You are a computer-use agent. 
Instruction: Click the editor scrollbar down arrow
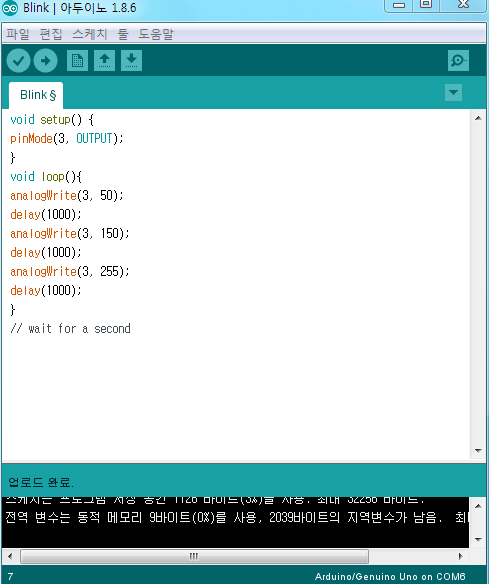479,451
